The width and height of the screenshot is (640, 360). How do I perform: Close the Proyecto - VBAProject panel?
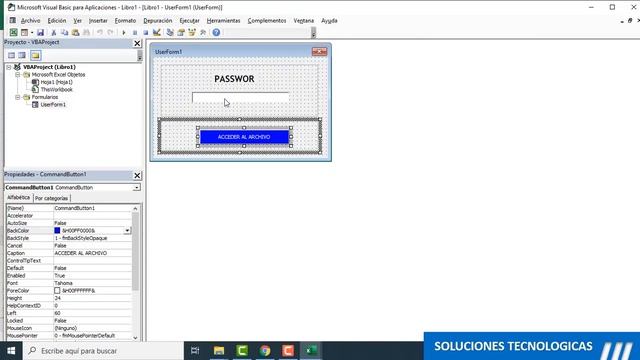[x=137, y=43]
